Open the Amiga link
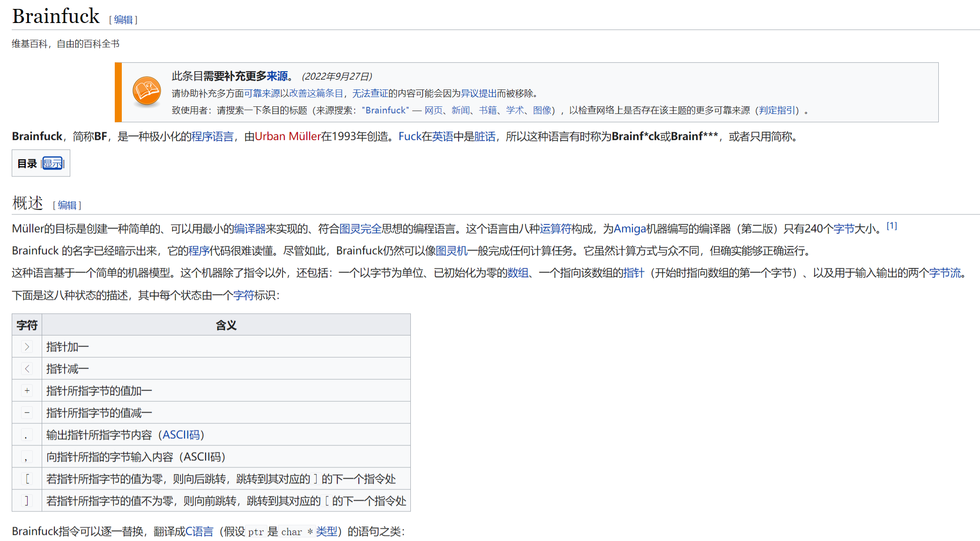Screen dimensions: 980x541 point(630,229)
